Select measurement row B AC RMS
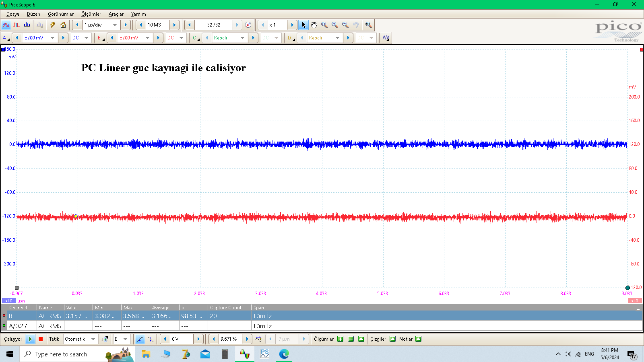The image size is (644, 362). point(322,316)
